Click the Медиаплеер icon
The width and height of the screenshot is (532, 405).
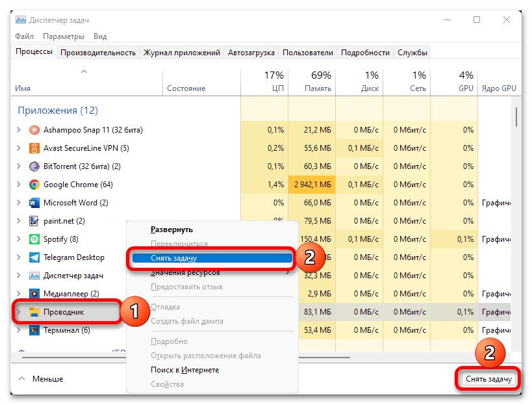point(34,294)
